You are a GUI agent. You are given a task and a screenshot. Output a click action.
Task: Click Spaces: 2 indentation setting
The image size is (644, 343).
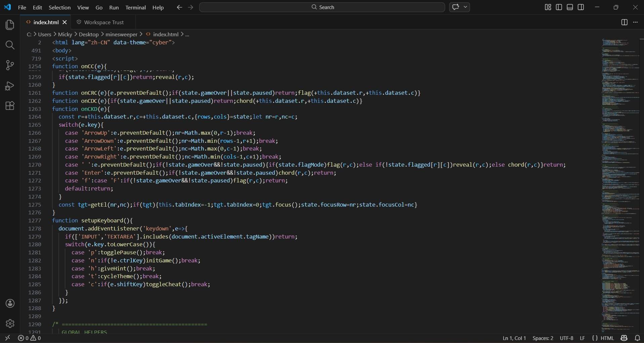pyautogui.click(x=543, y=338)
